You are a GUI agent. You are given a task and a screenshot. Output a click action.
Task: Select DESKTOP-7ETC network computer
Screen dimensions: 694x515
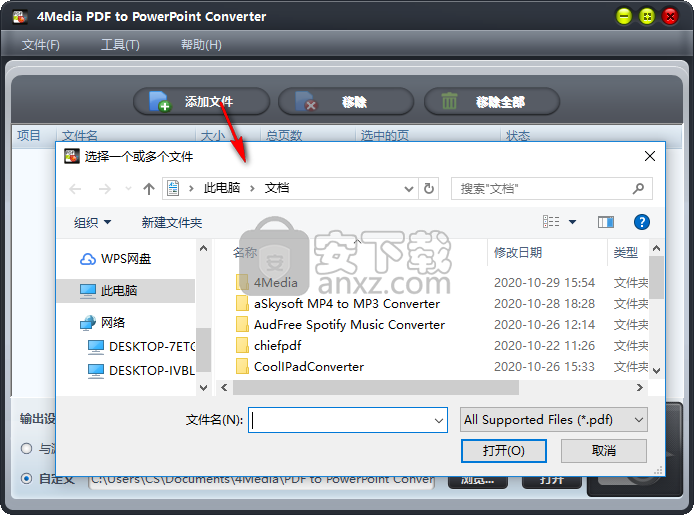pyautogui.click(x=142, y=346)
